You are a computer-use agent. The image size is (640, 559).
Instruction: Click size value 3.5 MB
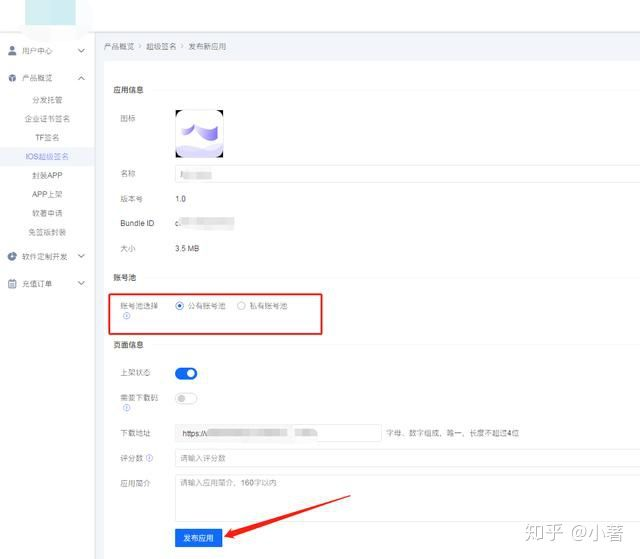point(187,248)
